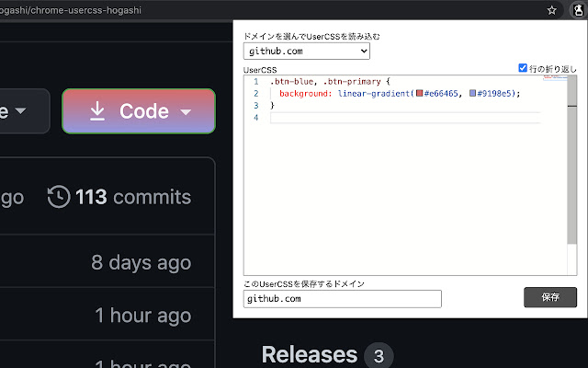Open the 113 commits link
The height and width of the screenshot is (368, 588).
click(x=132, y=197)
